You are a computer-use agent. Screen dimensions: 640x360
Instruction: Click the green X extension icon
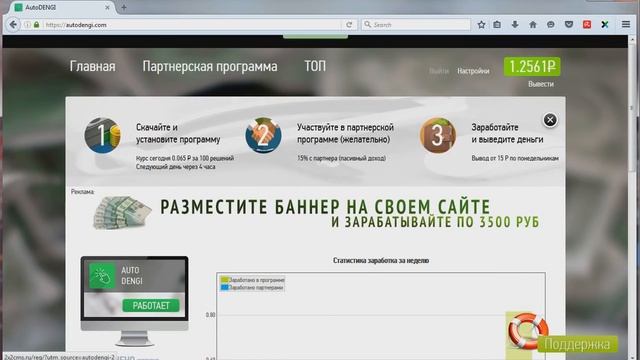pos(605,24)
